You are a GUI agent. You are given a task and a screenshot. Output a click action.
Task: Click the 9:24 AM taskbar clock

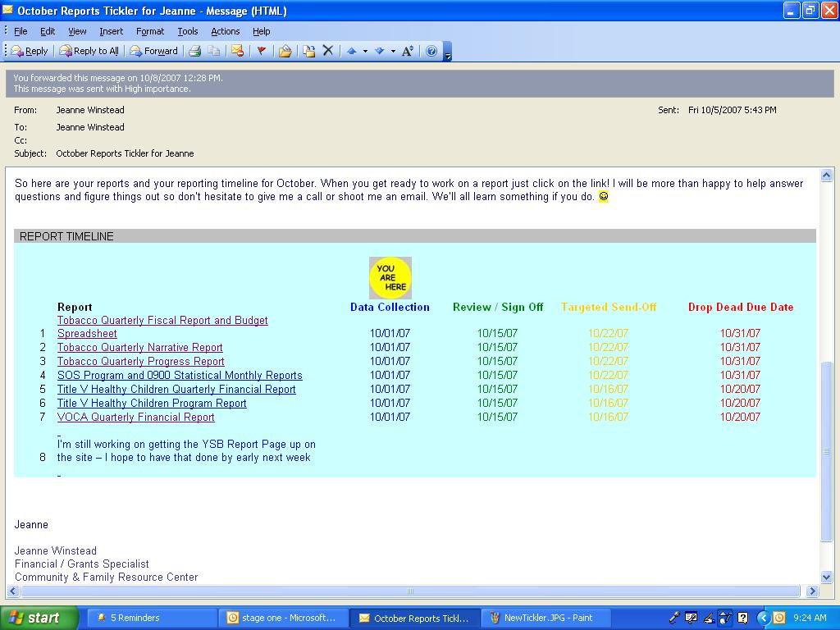810,618
